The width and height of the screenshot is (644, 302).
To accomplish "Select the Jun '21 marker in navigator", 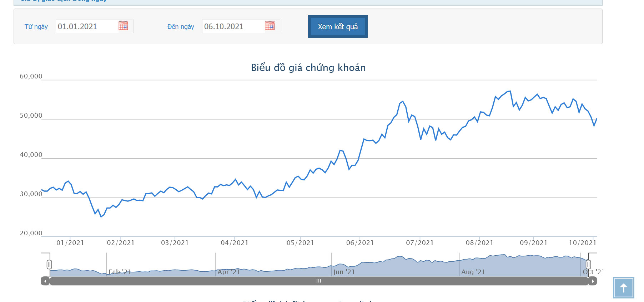I will (344, 272).
